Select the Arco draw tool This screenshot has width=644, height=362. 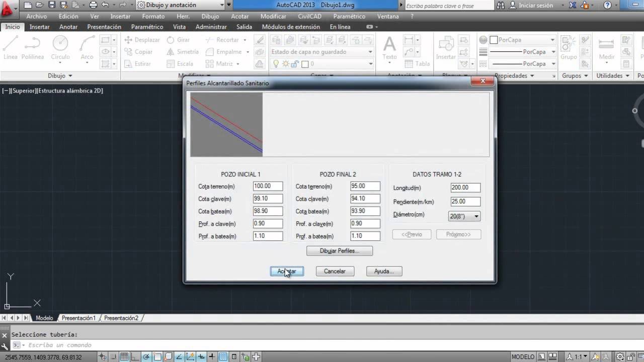pos(87,48)
